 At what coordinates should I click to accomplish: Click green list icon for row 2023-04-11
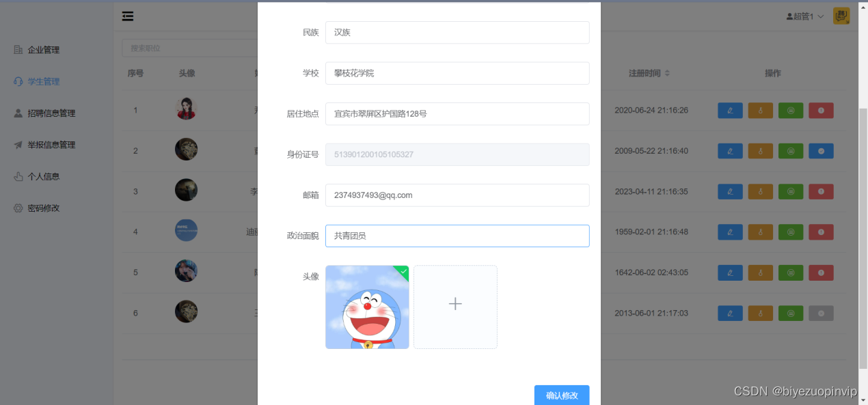click(x=791, y=191)
